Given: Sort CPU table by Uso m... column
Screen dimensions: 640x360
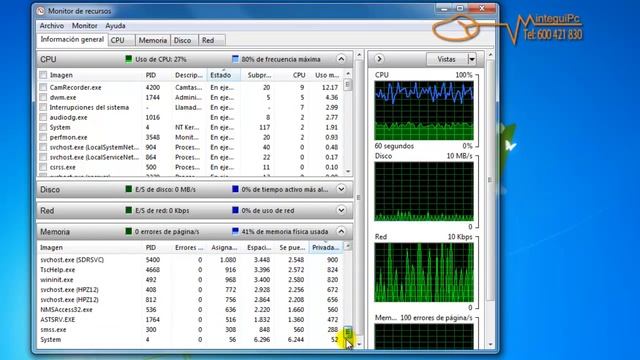Looking at the screenshot, I should 327,75.
